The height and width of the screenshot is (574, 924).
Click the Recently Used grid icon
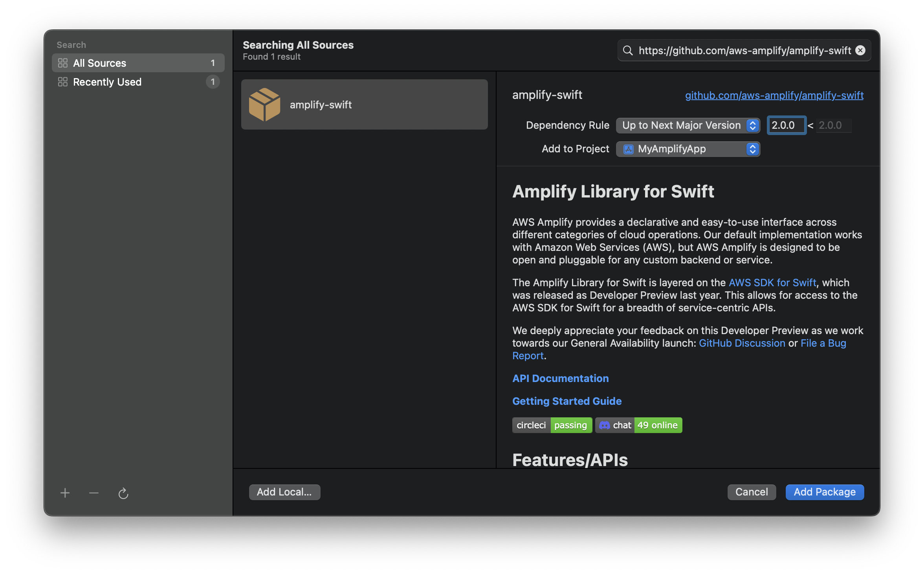[x=63, y=82]
